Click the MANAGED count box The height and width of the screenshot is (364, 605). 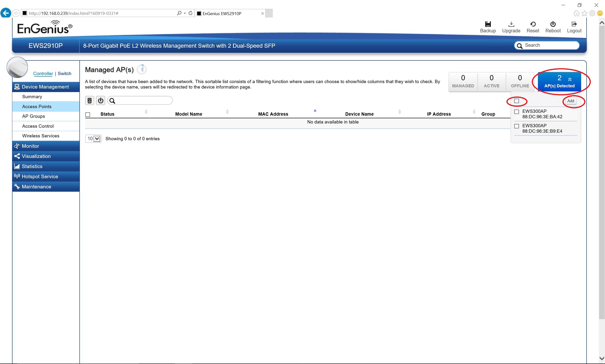click(463, 82)
